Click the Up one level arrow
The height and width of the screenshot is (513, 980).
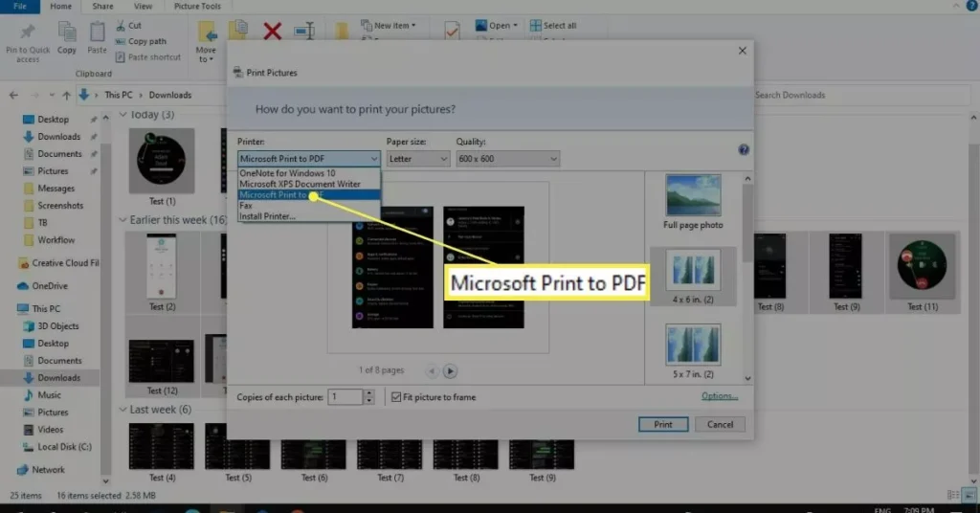click(x=66, y=95)
